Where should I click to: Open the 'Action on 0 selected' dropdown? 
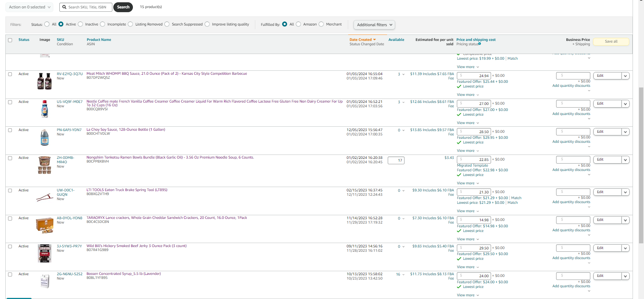point(29,7)
